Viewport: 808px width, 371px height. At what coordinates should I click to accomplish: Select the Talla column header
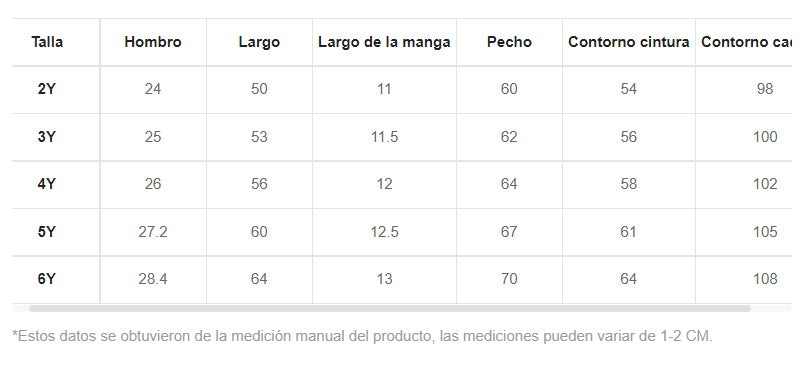tap(47, 42)
